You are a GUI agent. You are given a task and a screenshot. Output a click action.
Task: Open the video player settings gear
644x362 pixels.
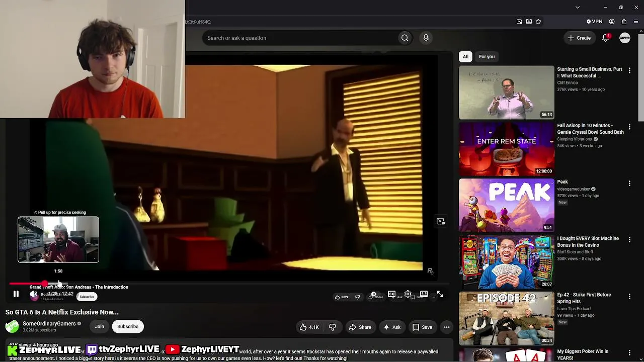pos(408,294)
